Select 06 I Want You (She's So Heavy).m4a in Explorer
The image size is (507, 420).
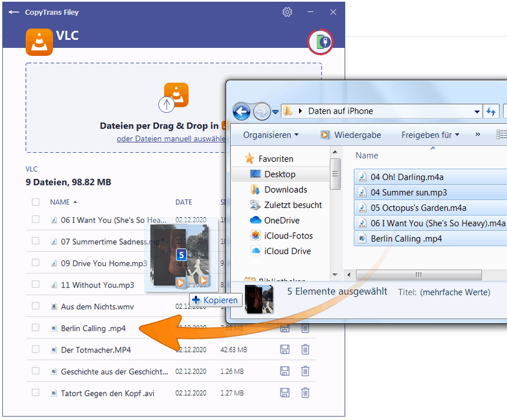(431, 223)
